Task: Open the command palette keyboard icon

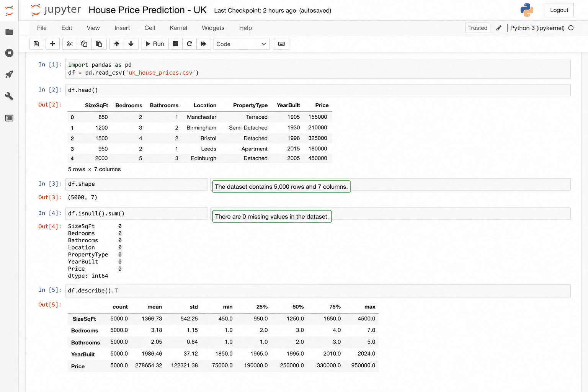Action: click(x=281, y=44)
